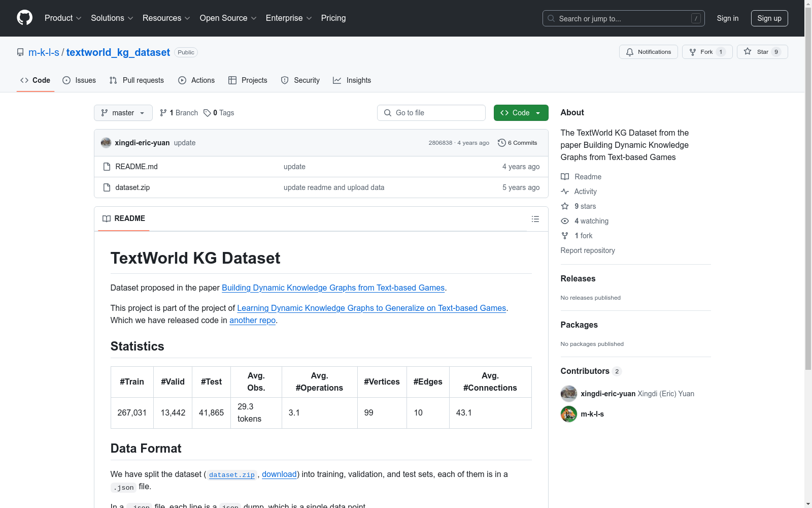Screen dimensions: 812x508
Task: Click the page vertical scrollbar
Action: click(808, 188)
